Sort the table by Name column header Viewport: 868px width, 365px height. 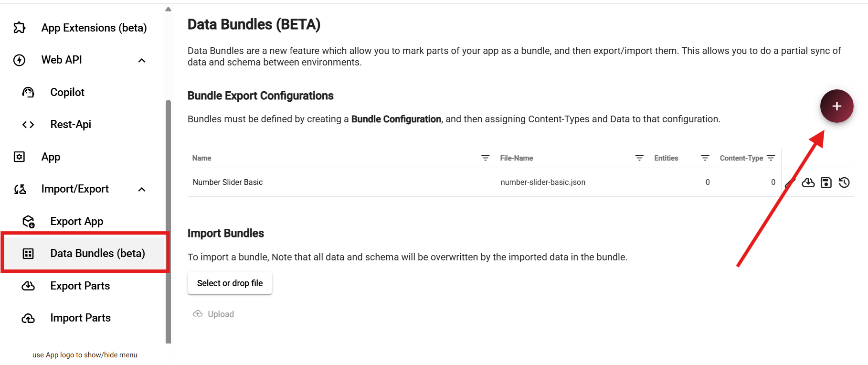pyautogui.click(x=202, y=158)
